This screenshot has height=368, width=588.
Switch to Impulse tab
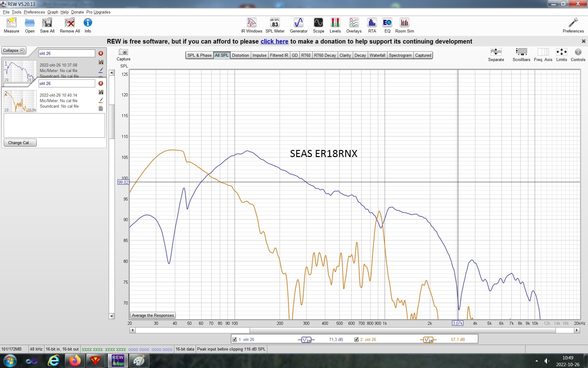pos(259,55)
